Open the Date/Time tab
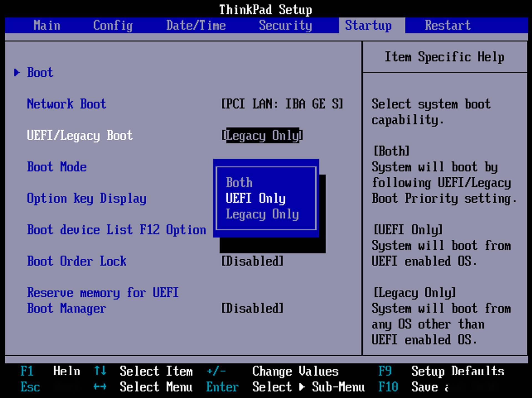Screen dimensions: 532x398 coord(196,25)
